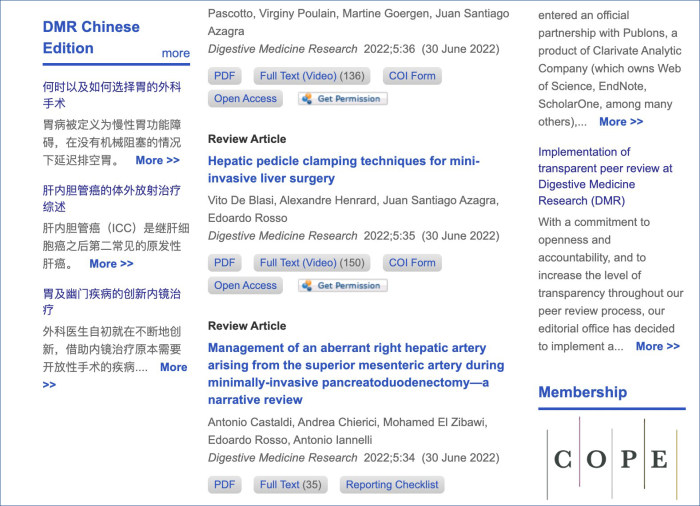This screenshot has height=506, width=700.
Task: Click citation 'Digestive Medicine Research 2022;5:35'
Action: point(312,236)
